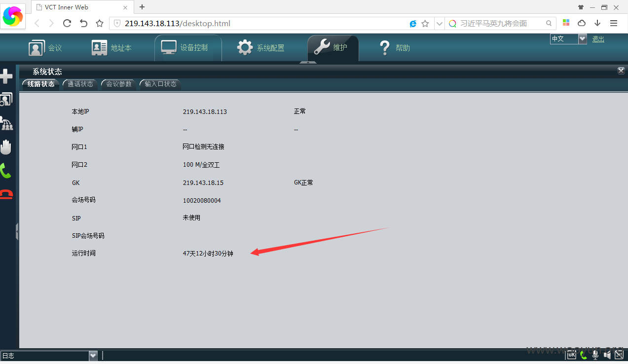Open the 维护 maintenance menu
628x364 pixels.
coord(333,48)
